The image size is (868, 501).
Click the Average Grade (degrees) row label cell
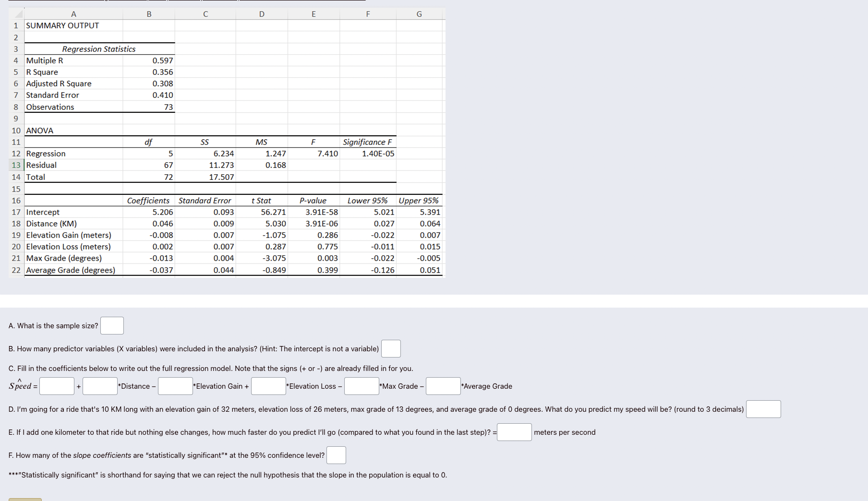pos(71,270)
